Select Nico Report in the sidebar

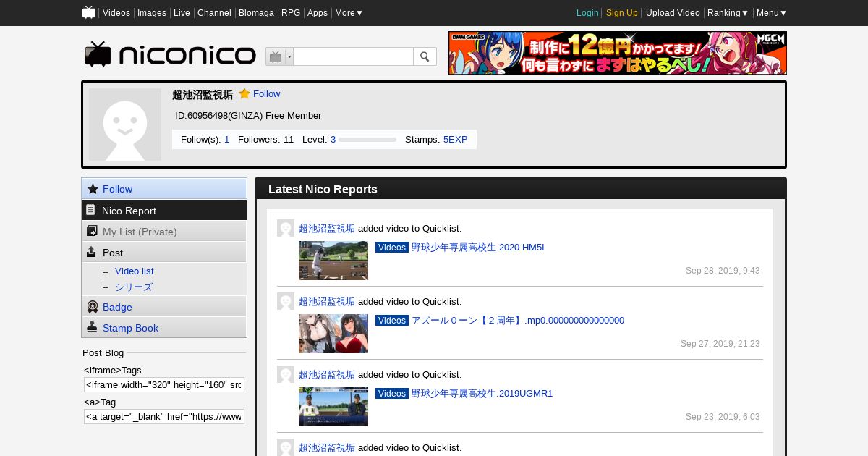(x=164, y=210)
